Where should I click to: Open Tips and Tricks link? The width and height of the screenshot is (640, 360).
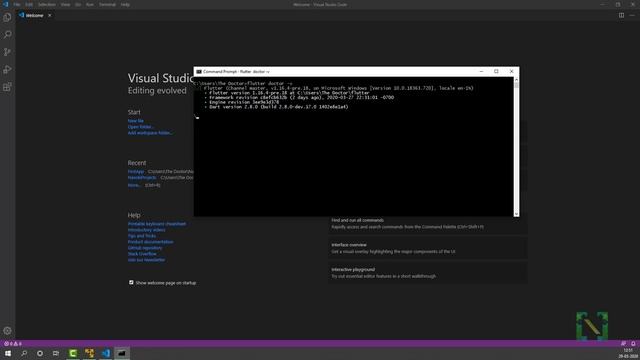(x=142, y=236)
